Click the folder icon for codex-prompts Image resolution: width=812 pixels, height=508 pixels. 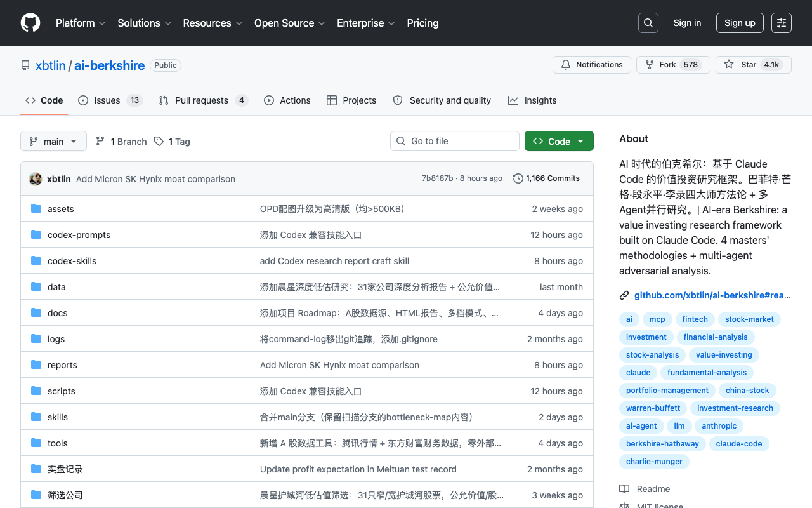(x=36, y=235)
